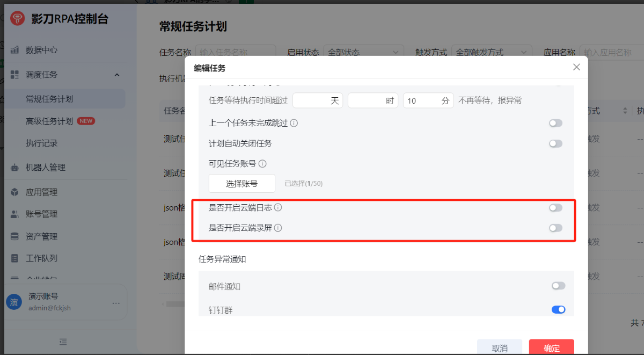Click the 机器人管理 robot icon
The height and width of the screenshot is (355, 644).
tap(15, 168)
